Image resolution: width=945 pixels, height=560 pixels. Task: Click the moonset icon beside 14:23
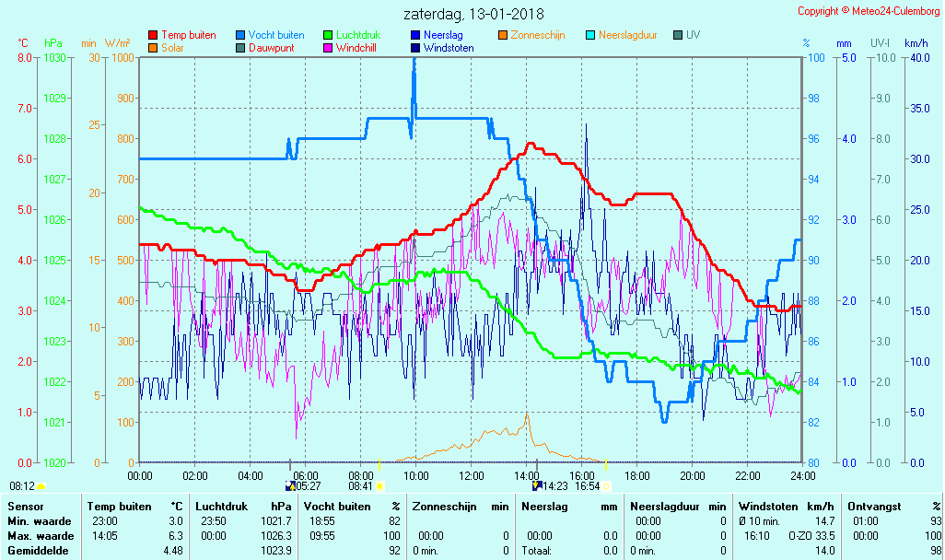537,485
